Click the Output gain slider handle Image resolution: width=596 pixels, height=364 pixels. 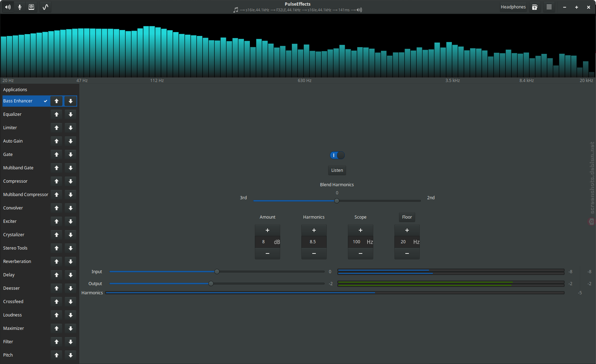coord(211,283)
